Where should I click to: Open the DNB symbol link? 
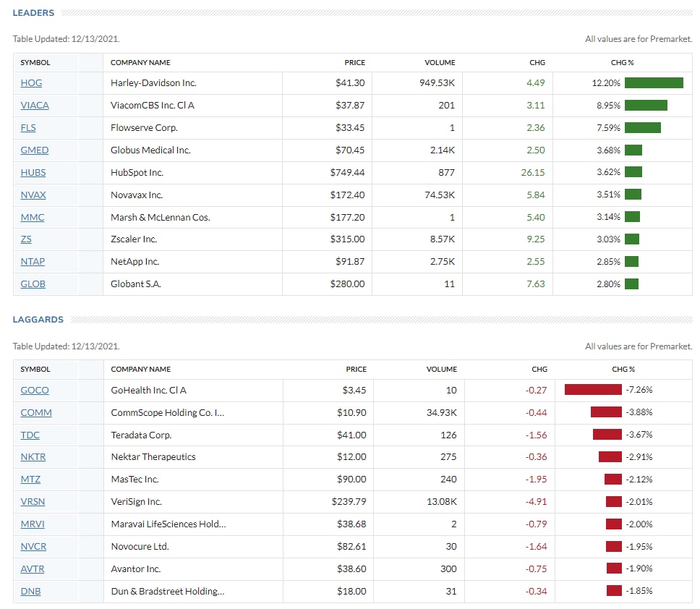tap(30, 592)
